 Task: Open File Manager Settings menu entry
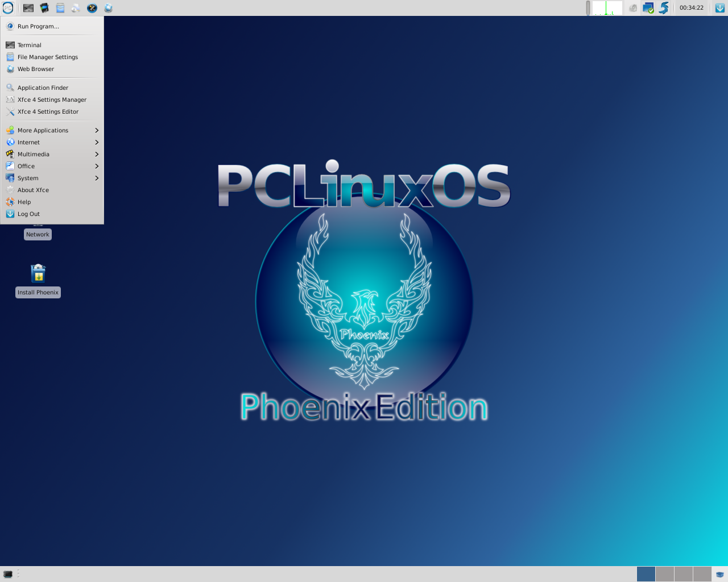click(52, 57)
